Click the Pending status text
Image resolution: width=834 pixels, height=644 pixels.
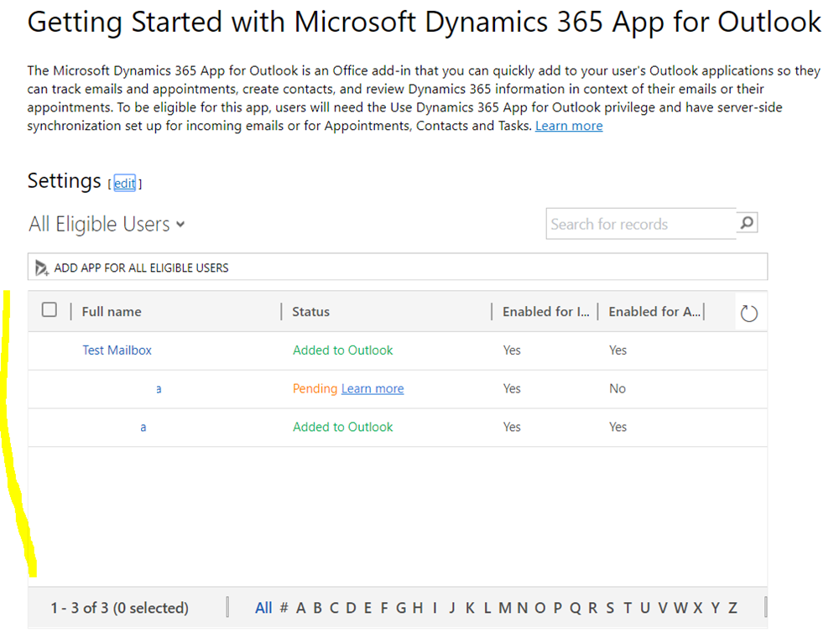click(315, 389)
